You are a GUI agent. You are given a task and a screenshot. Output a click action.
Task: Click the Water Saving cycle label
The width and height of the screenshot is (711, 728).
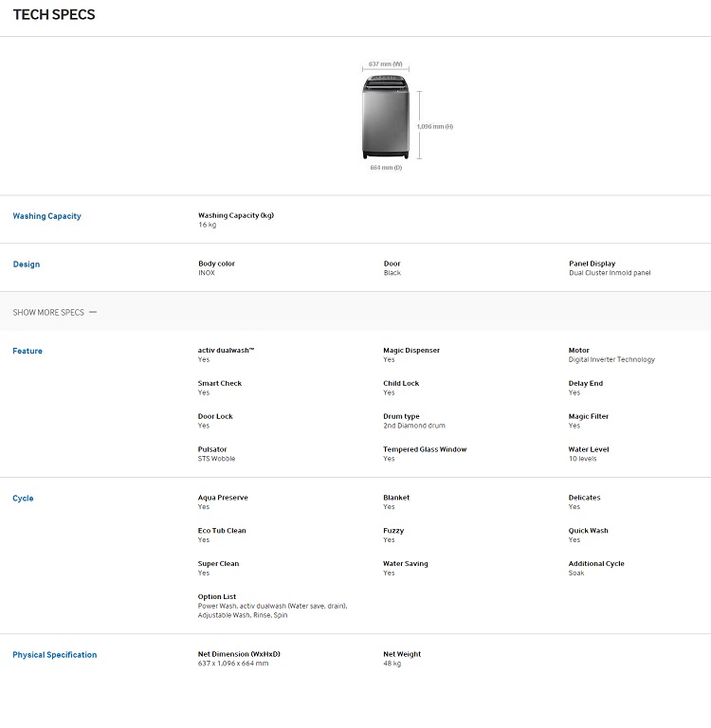tap(406, 564)
